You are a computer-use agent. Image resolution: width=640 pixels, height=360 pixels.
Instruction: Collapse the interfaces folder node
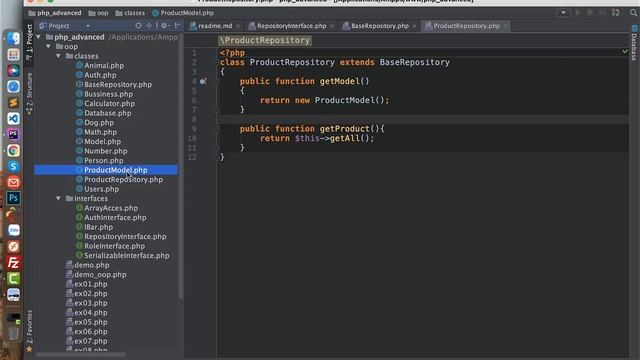[58, 198]
